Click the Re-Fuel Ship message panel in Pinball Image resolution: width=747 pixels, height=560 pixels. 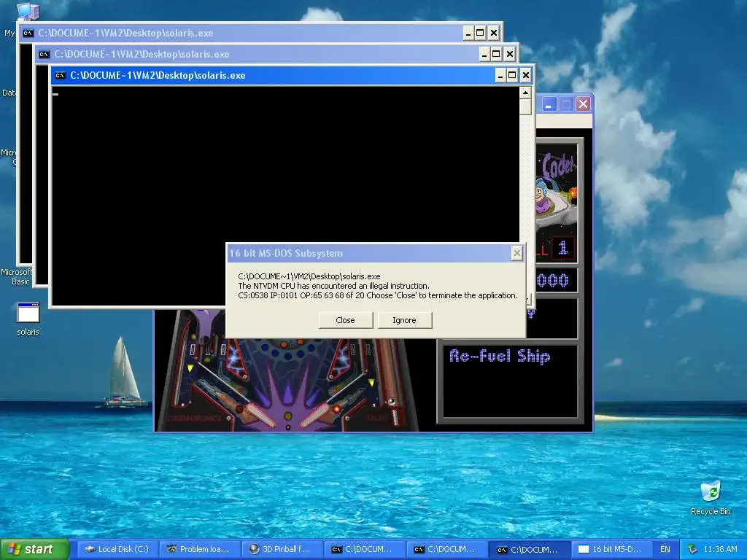coord(510,381)
